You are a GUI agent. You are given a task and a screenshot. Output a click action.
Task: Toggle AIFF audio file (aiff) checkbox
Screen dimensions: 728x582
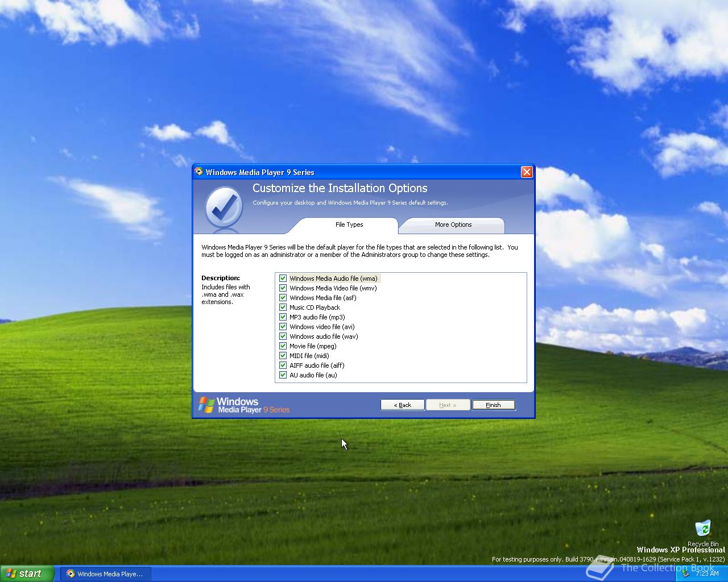[283, 365]
